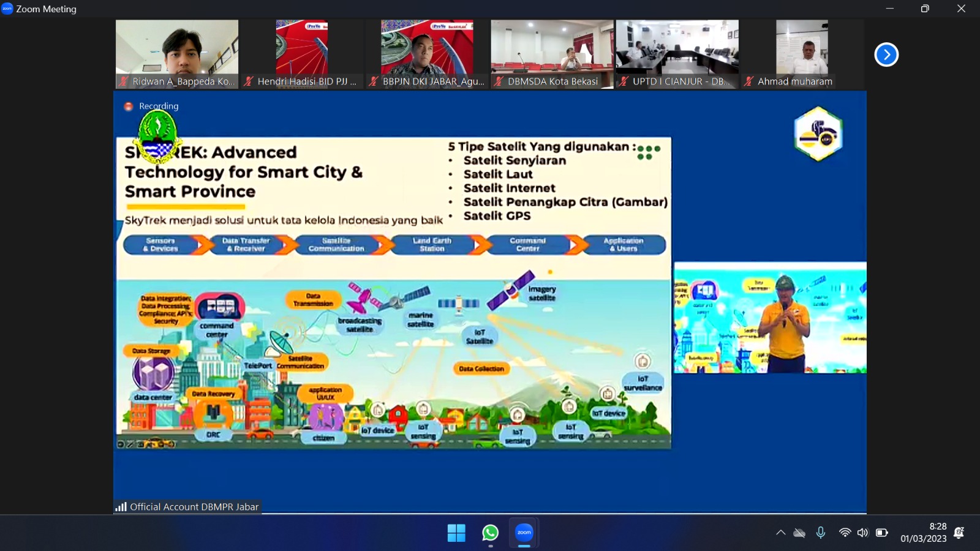Click the 'Sensors & Devices' stage on slide
This screenshot has height=551, width=980.
pos(161,245)
